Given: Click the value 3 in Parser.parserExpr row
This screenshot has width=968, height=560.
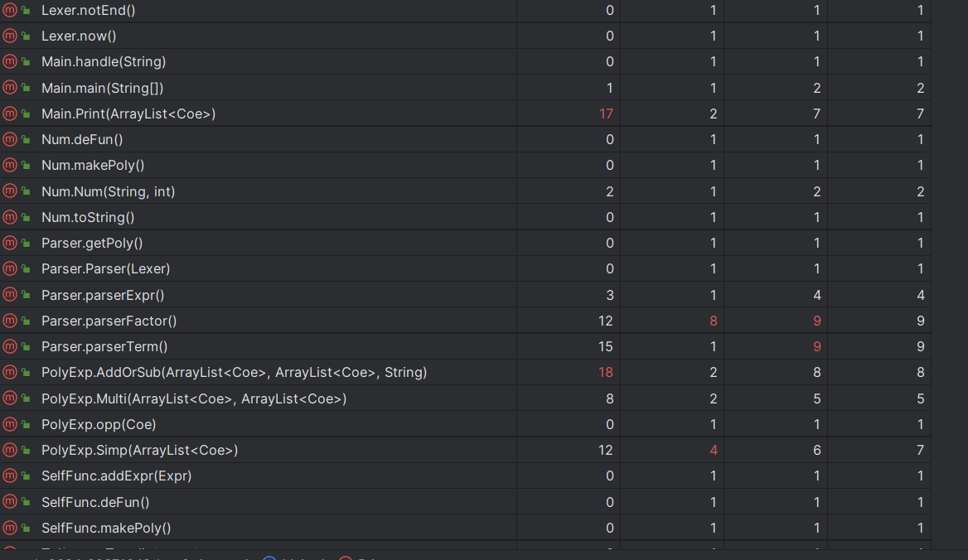Looking at the screenshot, I should [x=610, y=296].
